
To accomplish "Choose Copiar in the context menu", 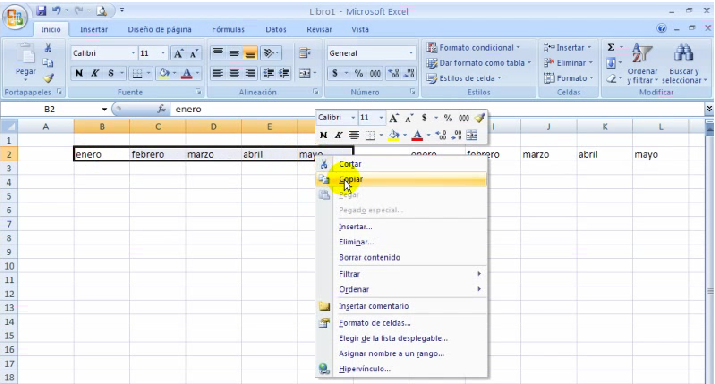I will (401, 179).
